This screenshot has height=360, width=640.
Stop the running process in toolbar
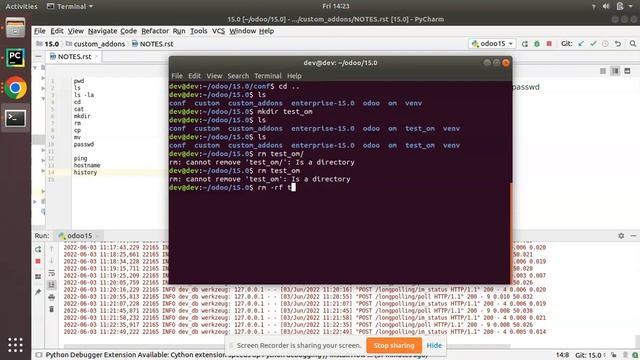pyautogui.click(x=549, y=44)
